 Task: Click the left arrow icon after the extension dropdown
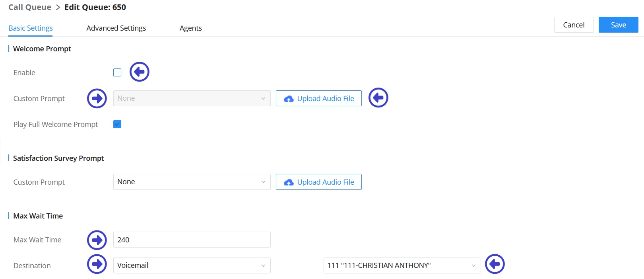pyautogui.click(x=495, y=264)
